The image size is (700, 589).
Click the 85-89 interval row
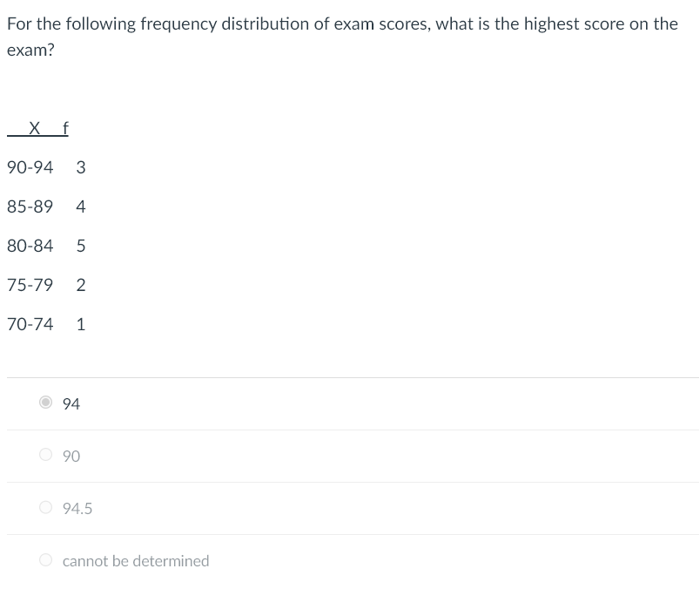30,206
